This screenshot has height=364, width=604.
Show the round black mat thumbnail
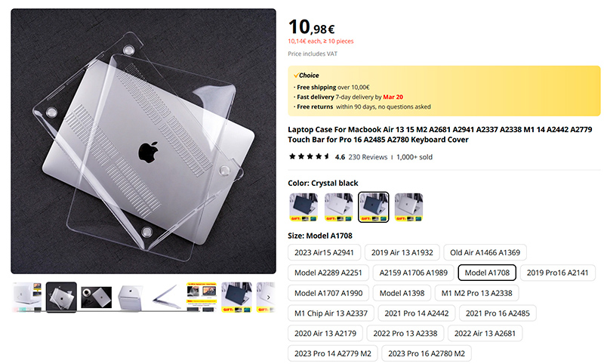pyautogui.click(x=97, y=298)
